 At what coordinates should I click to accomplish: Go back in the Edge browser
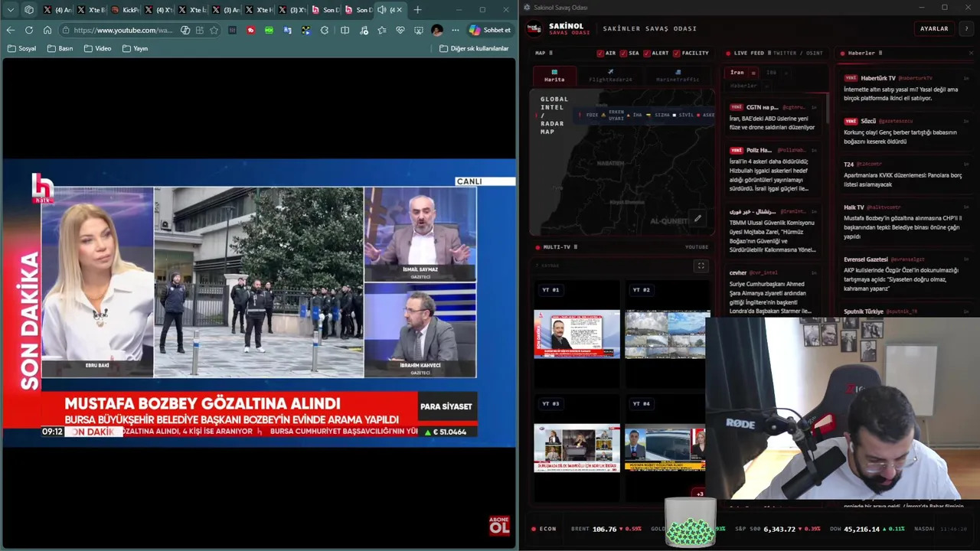10,30
